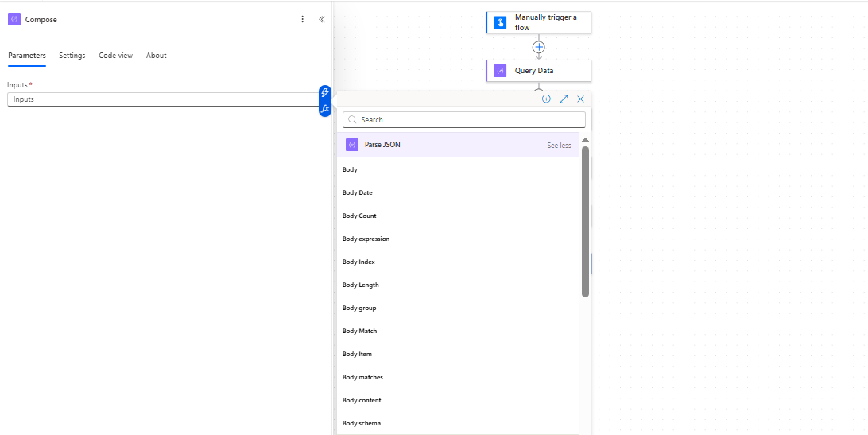The width and height of the screenshot is (868, 435).
Task: Switch to the Settings tab
Action: [x=72, y=56]
